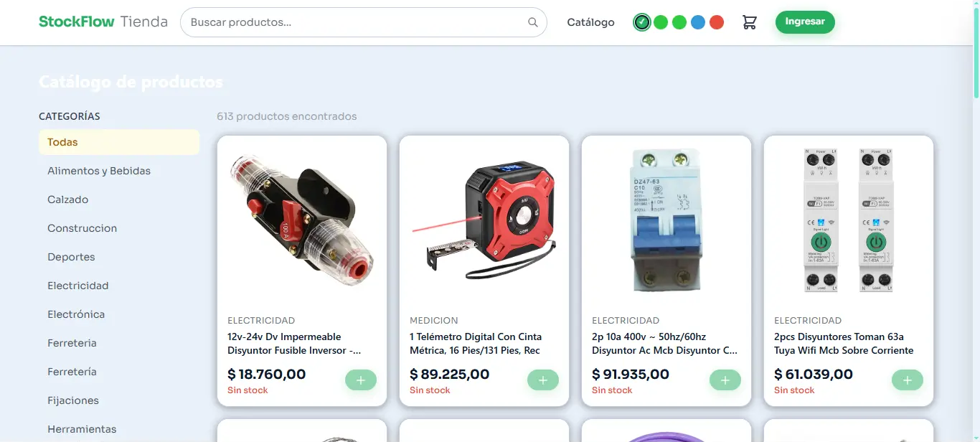
Task: Focus the Buscar productos search field
Action: pyautogui.click(x=364, y=22)
